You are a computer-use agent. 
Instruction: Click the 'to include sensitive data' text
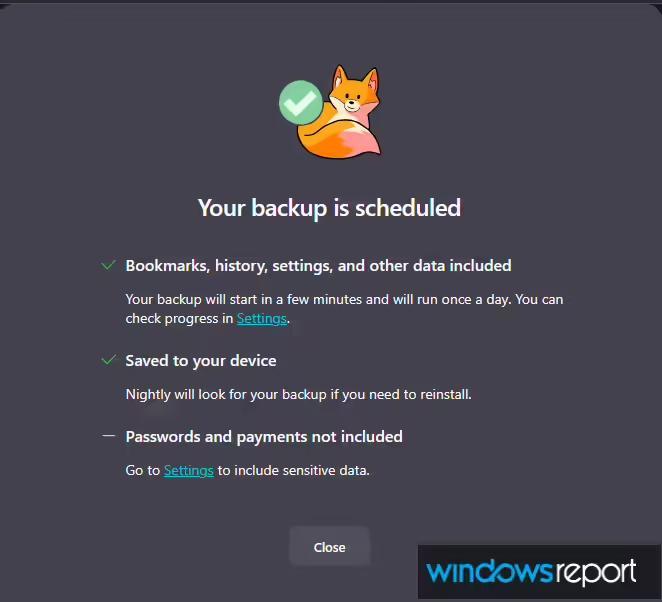point(293,470)
